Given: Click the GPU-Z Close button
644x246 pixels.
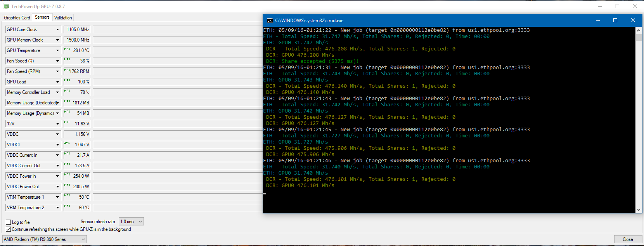Looking at the screenshot, I should (628, 239).
